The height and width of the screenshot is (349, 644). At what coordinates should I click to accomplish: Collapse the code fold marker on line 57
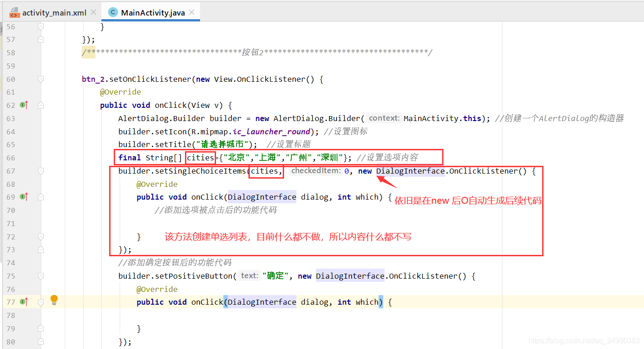[x=41, y=40]
